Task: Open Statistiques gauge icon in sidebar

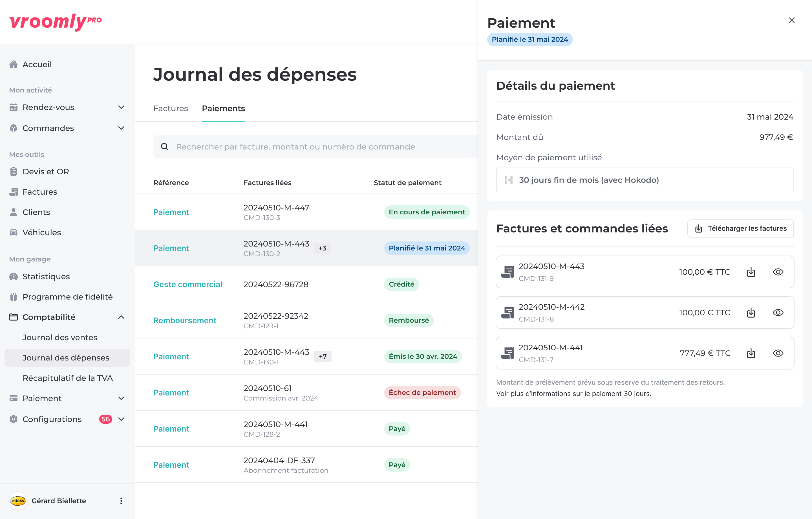Action: pos(14,276)
